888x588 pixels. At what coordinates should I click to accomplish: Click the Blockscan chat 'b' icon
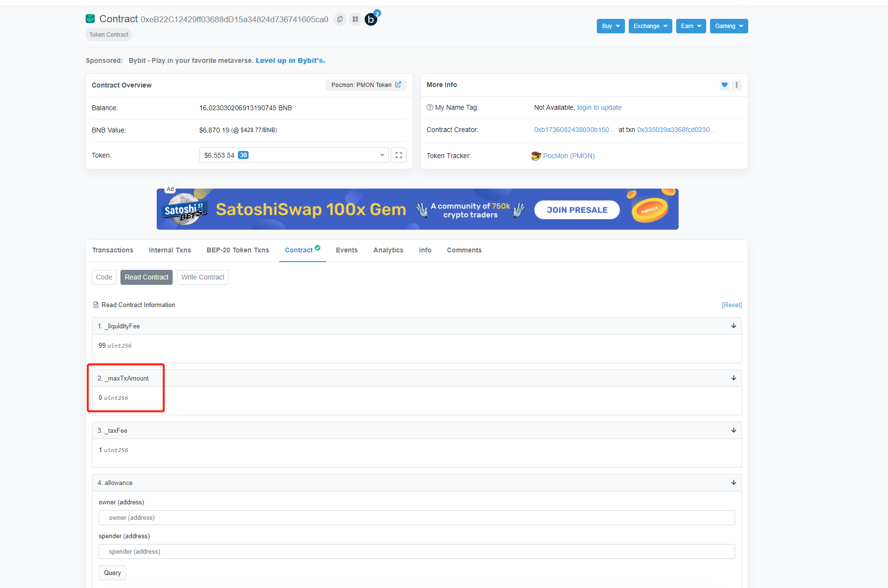coord(371,19)
